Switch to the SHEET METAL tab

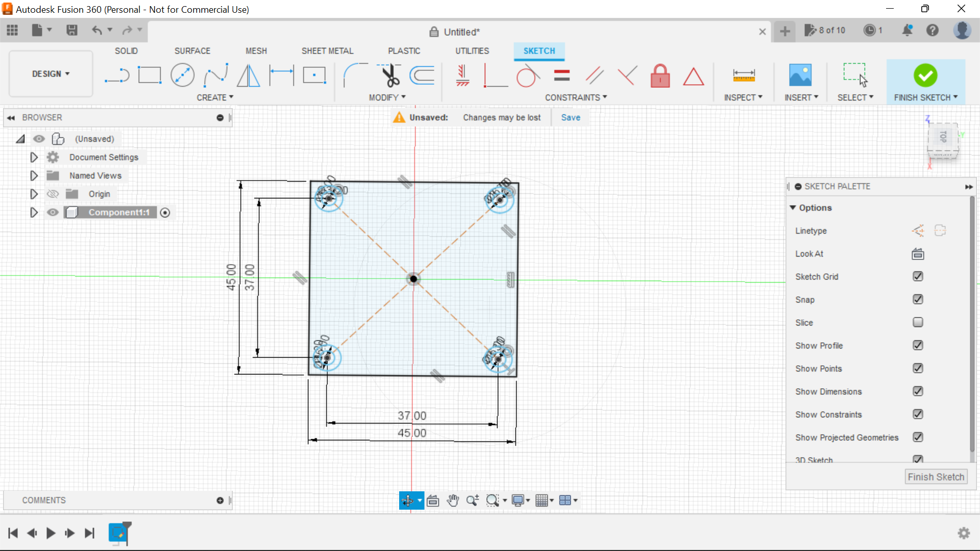click(x=327, y=51)
